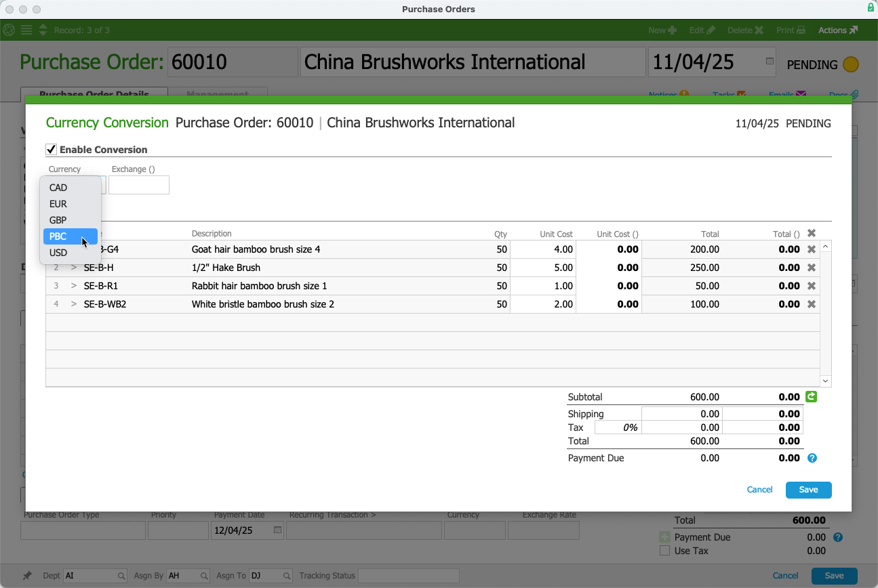
Task: Select PBC in the currency list
Action: click(71, 236)
